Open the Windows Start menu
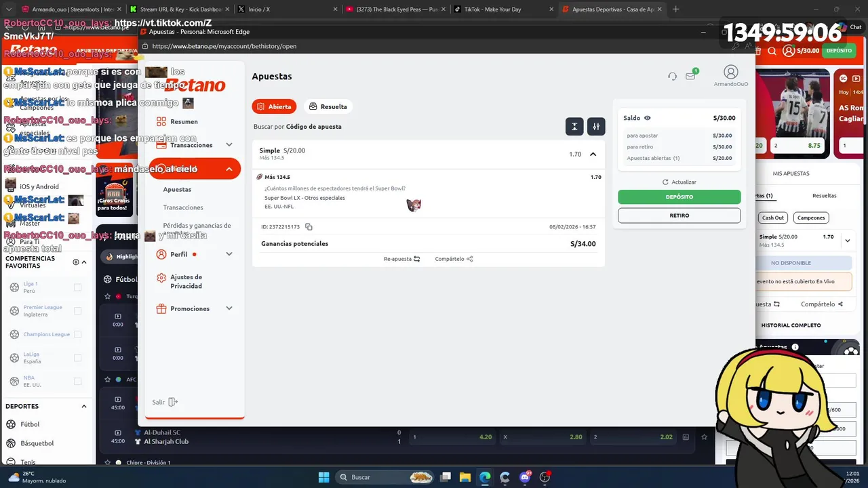The width and height of the screenshot is (868, 488). pos(323,477)
